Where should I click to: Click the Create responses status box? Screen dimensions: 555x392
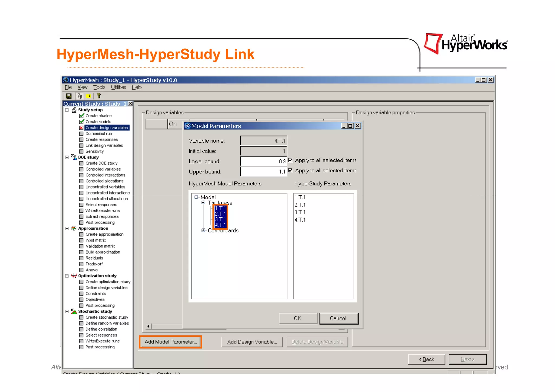point(81,140)
